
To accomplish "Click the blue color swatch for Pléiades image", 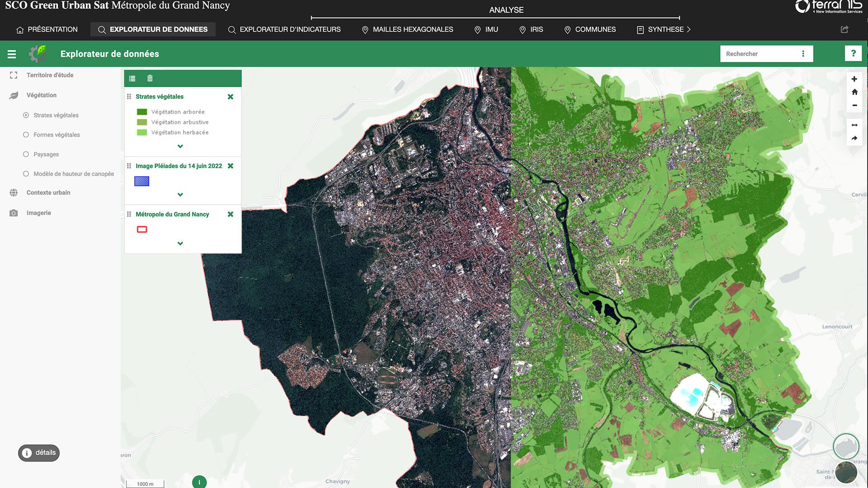I will click(x=142, y=181).
